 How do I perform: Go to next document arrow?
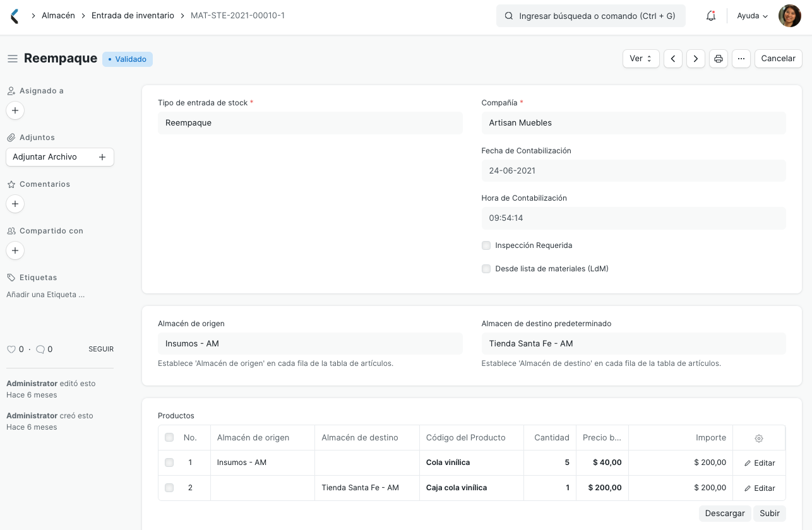tap(696, 59)
